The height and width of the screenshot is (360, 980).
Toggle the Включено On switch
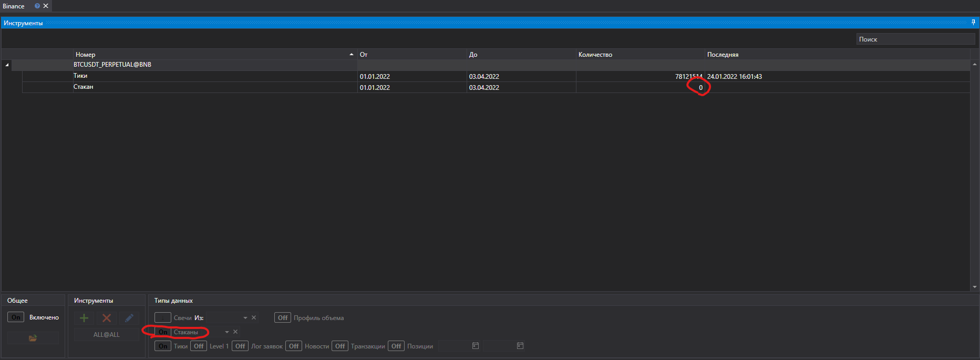point(16,317)
